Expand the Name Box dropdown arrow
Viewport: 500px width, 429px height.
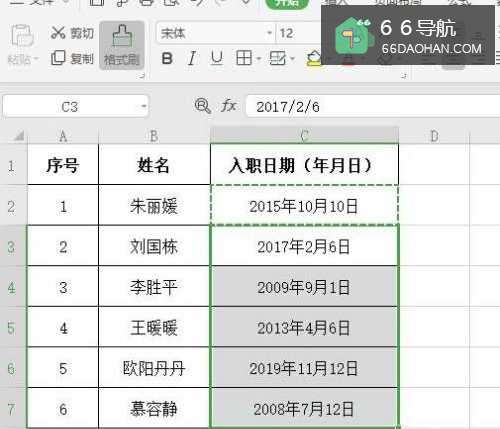(143, 106)
